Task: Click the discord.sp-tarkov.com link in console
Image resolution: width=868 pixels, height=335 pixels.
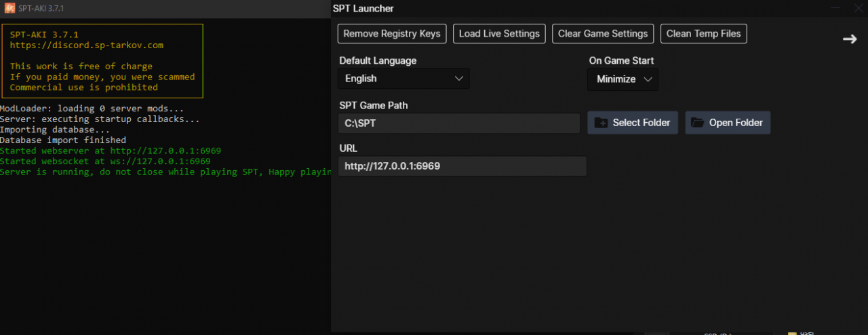Action: click(87, 45)
